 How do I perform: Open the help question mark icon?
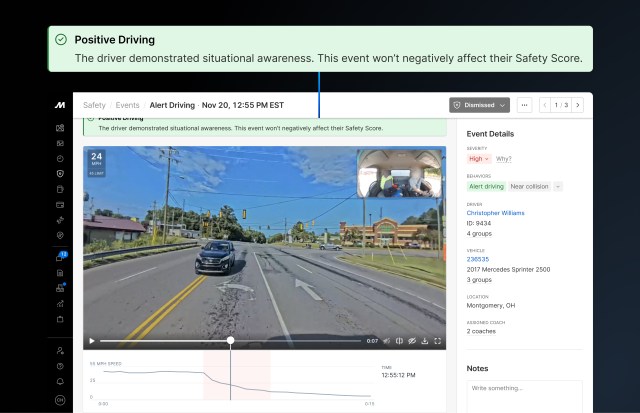60,366
